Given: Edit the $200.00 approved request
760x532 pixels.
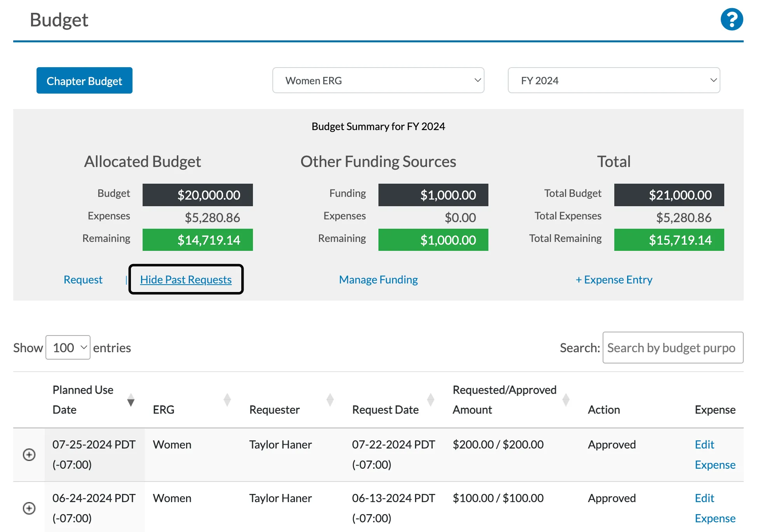Looking at the screenshot, I should click(704, 445).
